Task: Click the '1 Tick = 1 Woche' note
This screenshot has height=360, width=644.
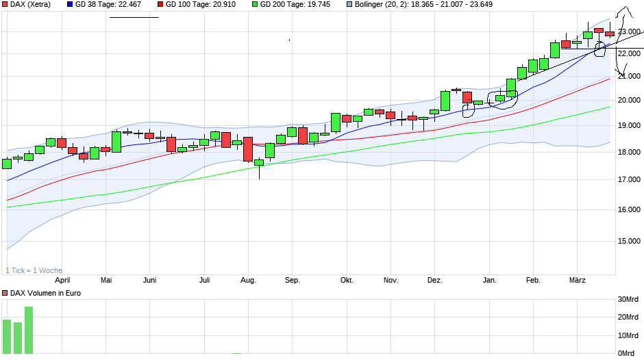Action: click(x=34, y=270)
